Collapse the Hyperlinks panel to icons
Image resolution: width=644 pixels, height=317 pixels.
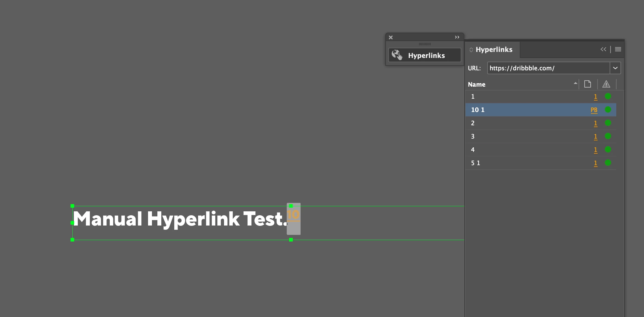pyautogui.click(x=603, y=49)
